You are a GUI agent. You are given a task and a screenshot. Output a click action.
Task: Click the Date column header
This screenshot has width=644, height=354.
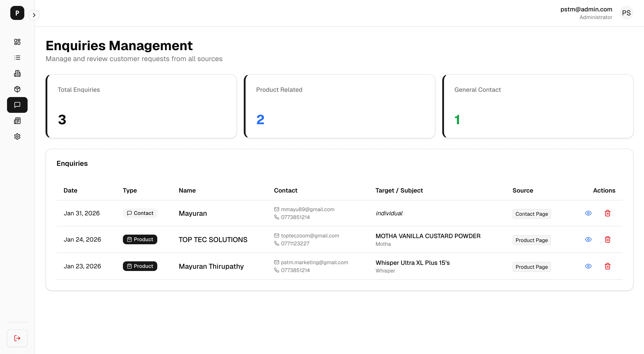(71, 191)
